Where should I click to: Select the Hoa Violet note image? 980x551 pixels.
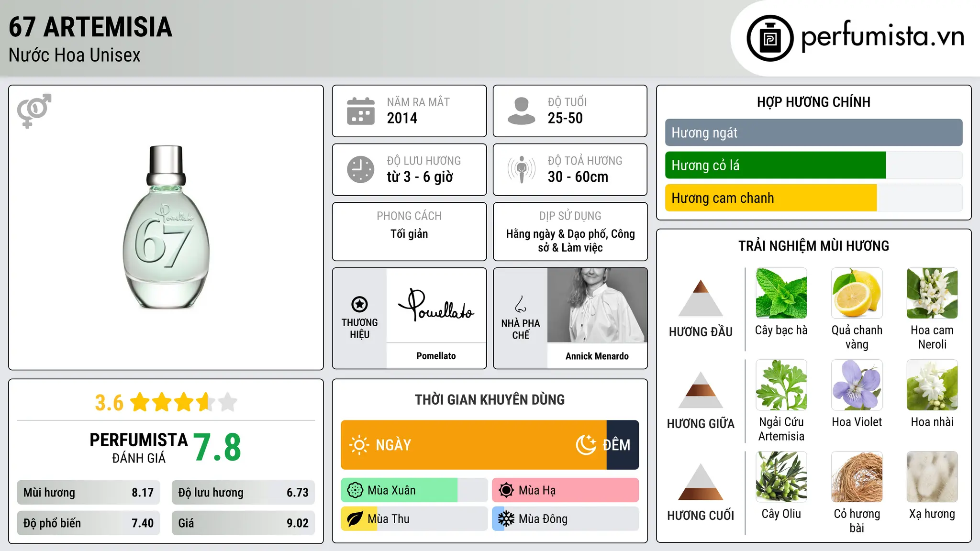(857, 385)
